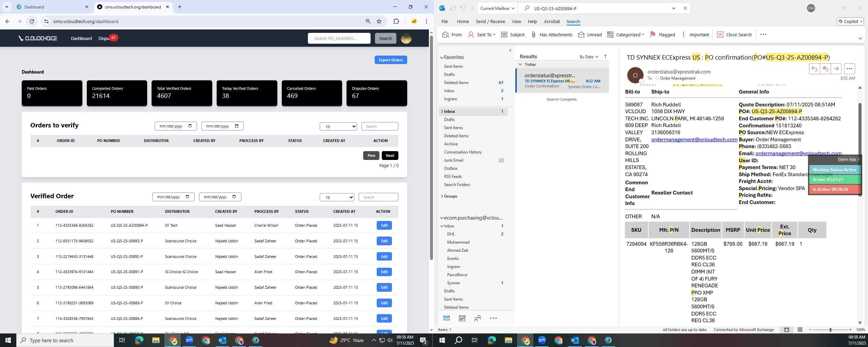
Task: Click Send/Receive sync icon in Outlook title bar
Action: [453, 8]
